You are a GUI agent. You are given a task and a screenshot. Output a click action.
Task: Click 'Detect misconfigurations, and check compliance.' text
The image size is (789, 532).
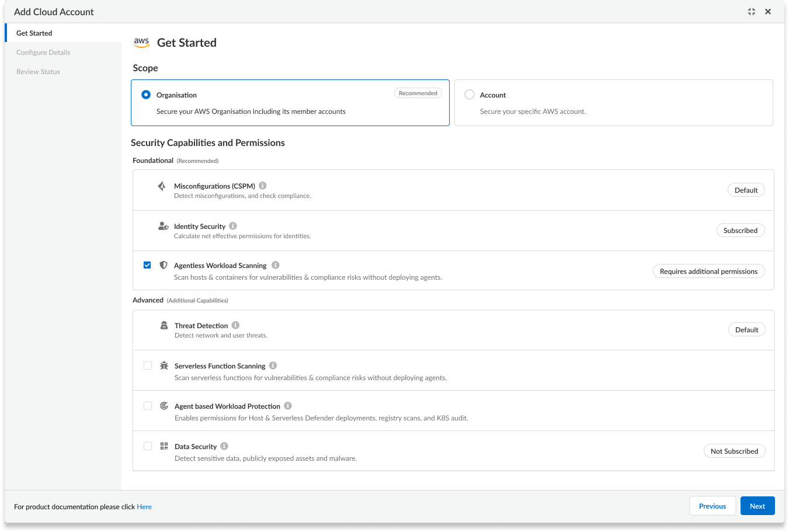click(242, 196)
